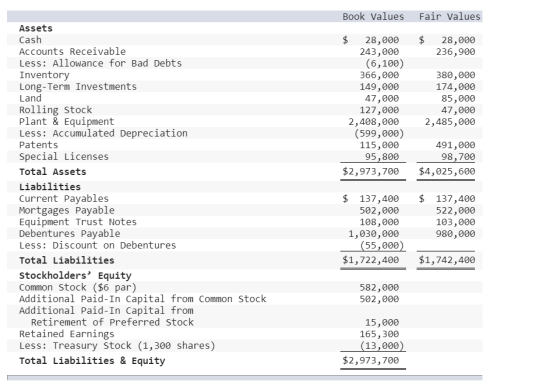Click the Accounts Receivable book value 243,000
Image resolution: width=560 pixels, height=385 pixels.
click(x=379, y=52)
